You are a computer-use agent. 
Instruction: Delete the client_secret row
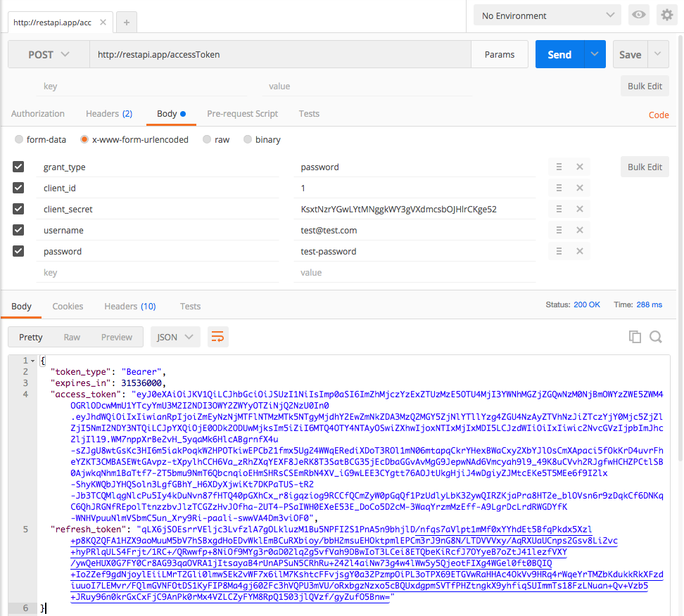[580, 210]
